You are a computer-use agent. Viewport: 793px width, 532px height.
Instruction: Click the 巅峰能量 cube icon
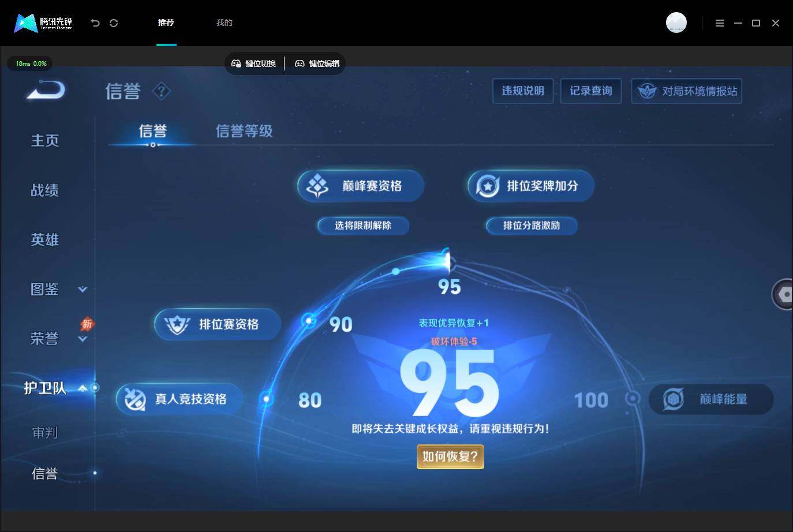pos(674,399)
